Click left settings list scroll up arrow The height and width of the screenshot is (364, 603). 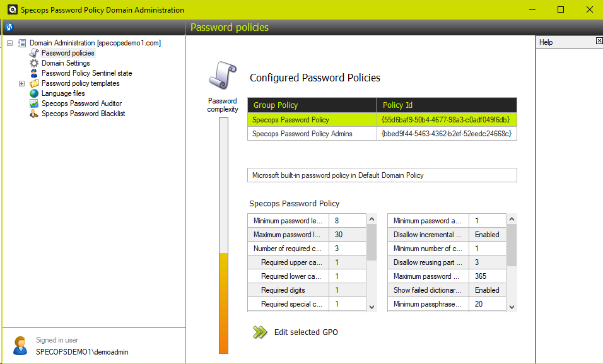372,219
